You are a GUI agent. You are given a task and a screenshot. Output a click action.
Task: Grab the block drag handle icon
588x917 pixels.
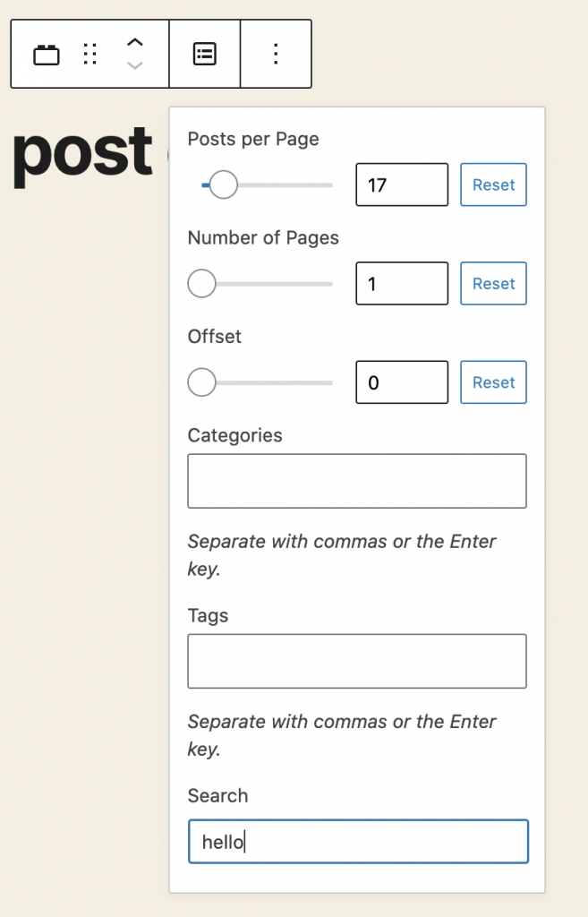click(x=89, y=55)
